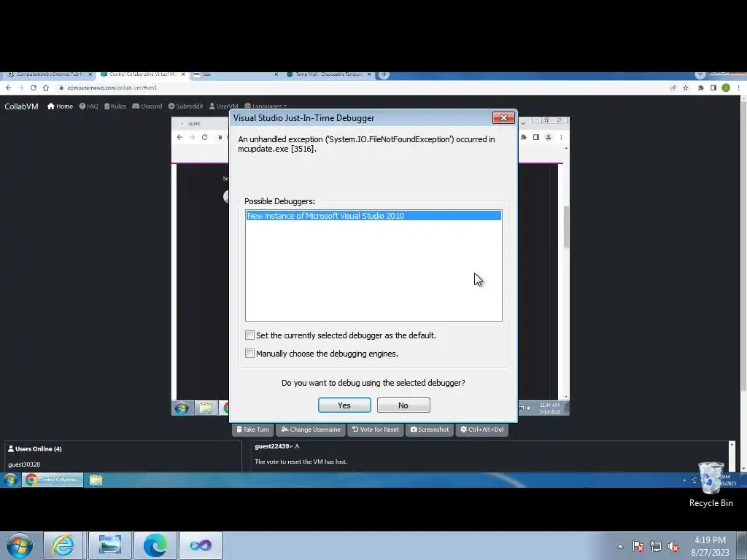Open browser Extensions puzzle icon
The image size is (747, 560).
(701, 87)
